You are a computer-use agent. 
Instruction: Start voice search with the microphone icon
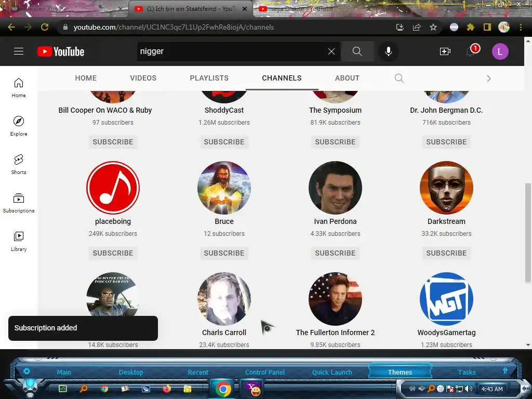coord(389,51)
